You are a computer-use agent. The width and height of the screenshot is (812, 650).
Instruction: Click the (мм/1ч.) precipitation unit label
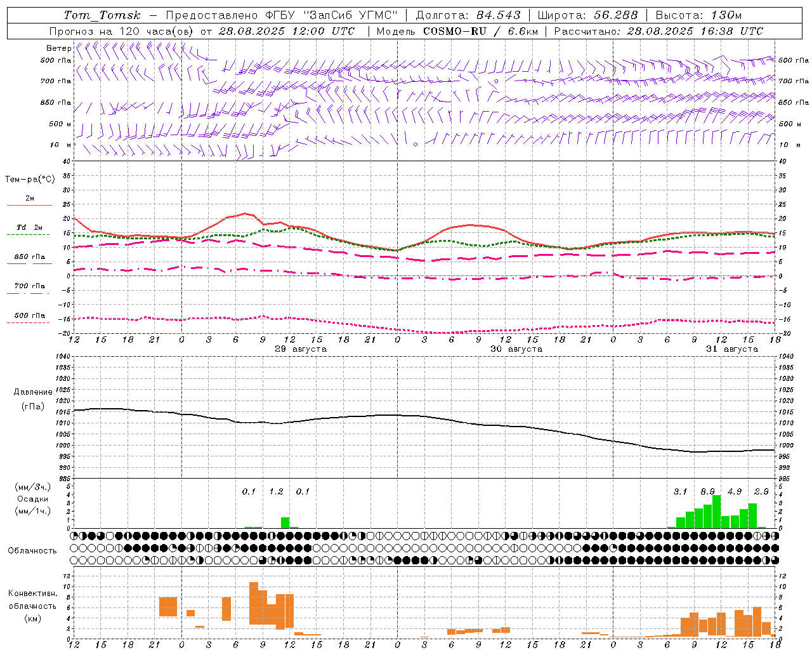33,511
